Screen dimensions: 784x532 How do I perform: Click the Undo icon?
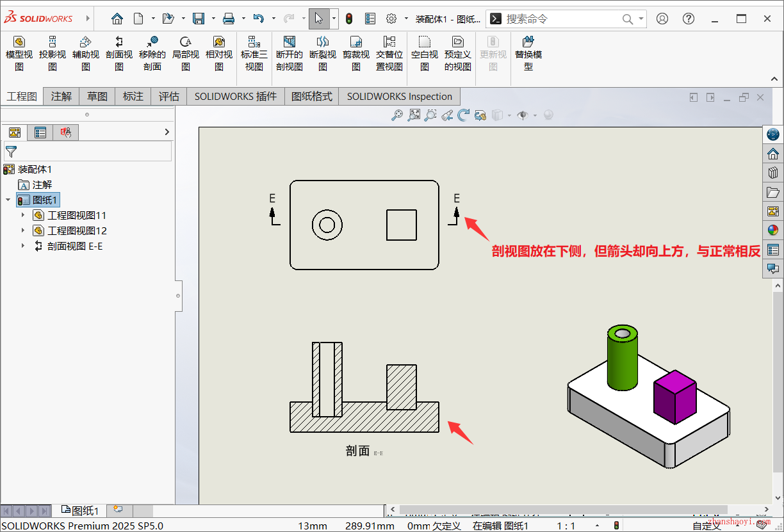[258, 19]
